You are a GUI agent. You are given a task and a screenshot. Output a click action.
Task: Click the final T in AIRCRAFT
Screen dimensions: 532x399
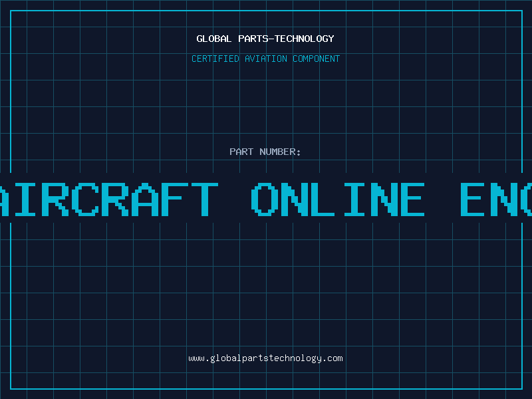click(205, 199)
